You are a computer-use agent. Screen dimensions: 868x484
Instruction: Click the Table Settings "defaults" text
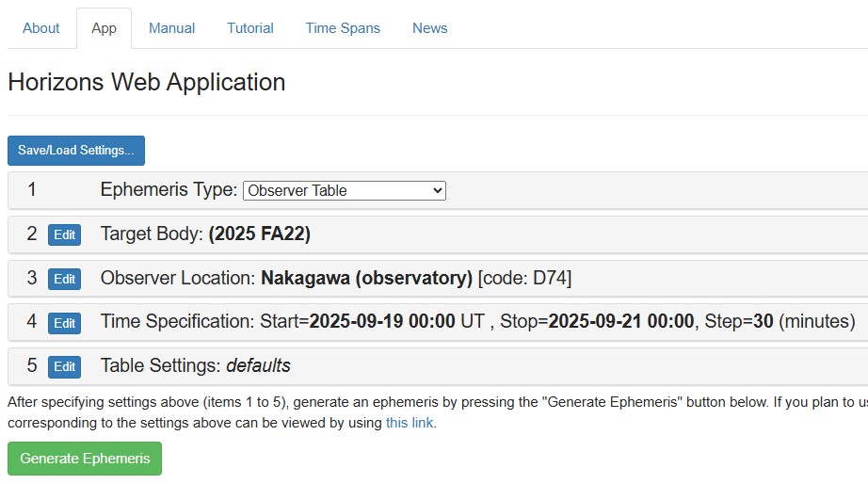tap(258, 366)
